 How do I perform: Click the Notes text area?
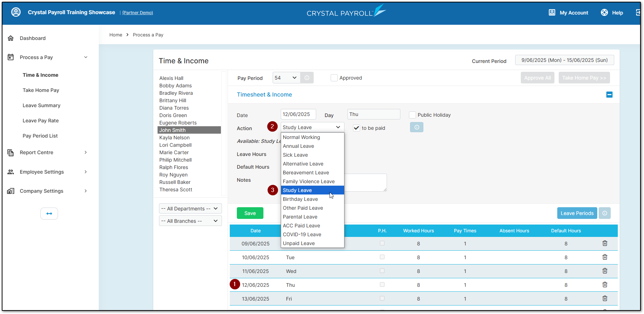coord(365,182)
